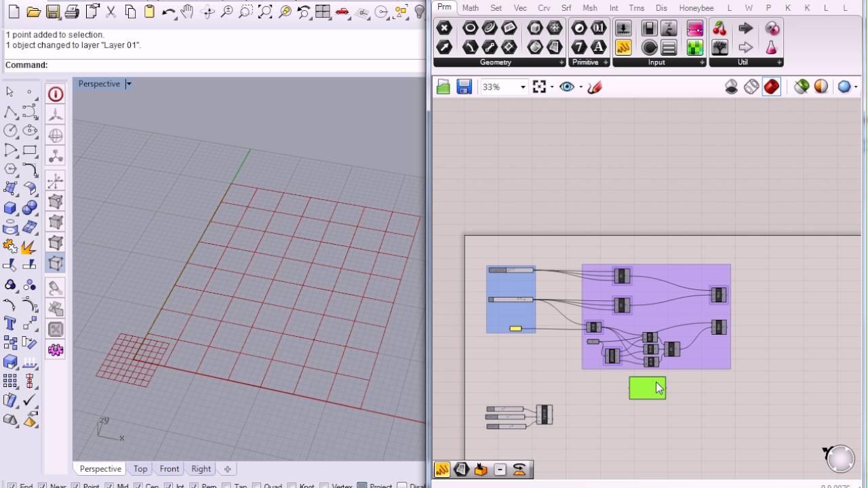Click the Print icon in Rhino toolbar

(72, 12)
